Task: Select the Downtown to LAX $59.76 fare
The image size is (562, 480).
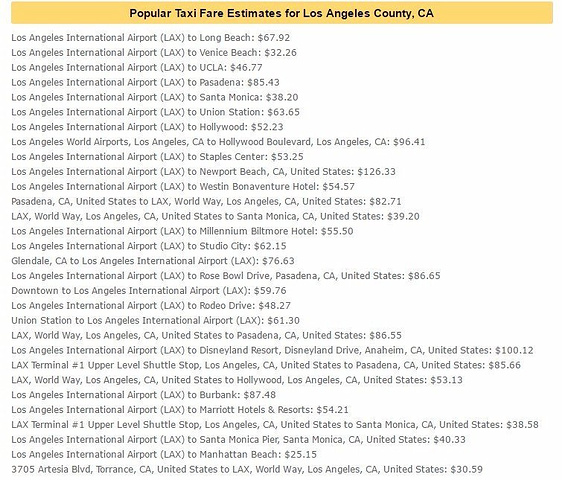Action: (149, 291)
